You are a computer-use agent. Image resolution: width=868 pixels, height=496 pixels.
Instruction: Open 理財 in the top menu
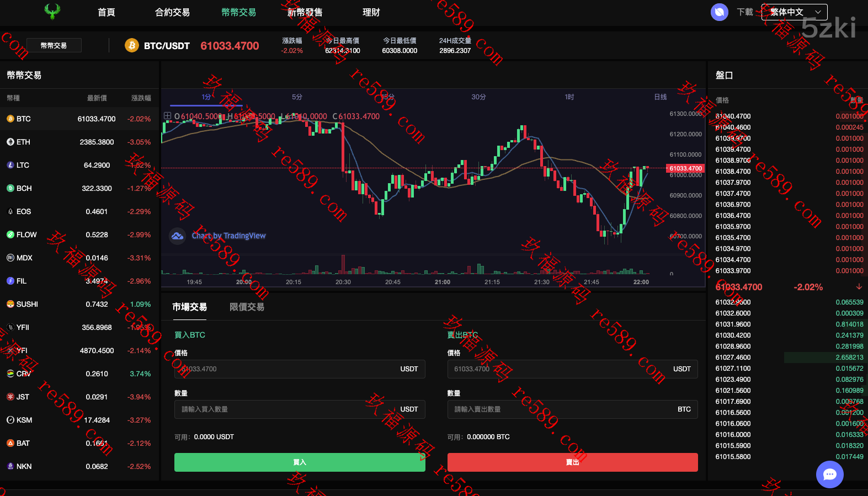371,12
